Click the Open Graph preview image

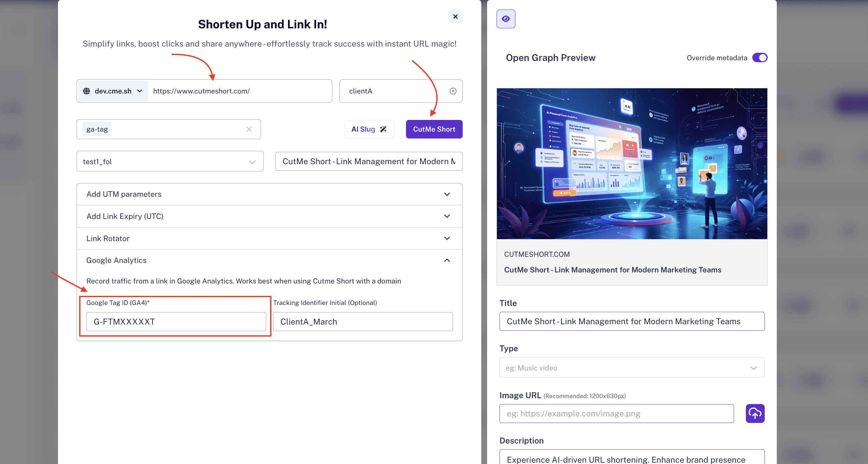(x=631, y=164)
